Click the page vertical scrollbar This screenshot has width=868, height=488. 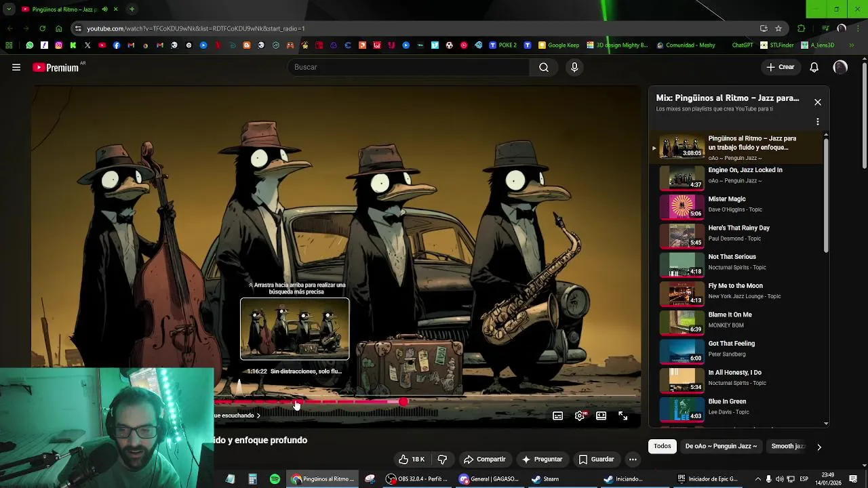(865, 115)
